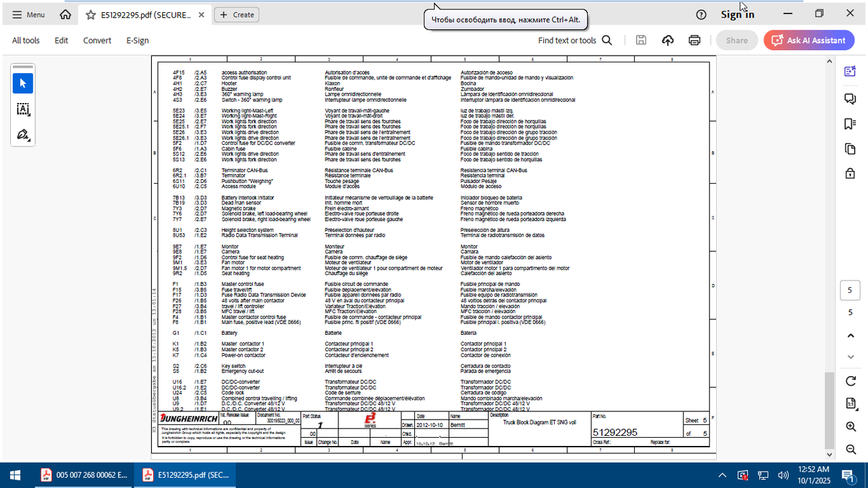Viewport: 868px width, 488px height.
Task: Open the E-Sign menu
Action: [x=138, y=41]
